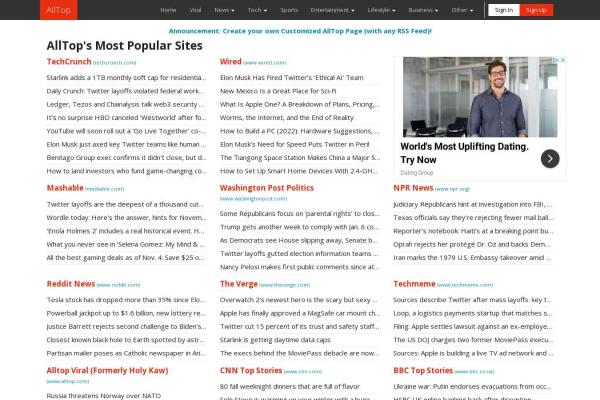
Task: Expand the Business dropdown menu
Action: [x=424, y=10]
